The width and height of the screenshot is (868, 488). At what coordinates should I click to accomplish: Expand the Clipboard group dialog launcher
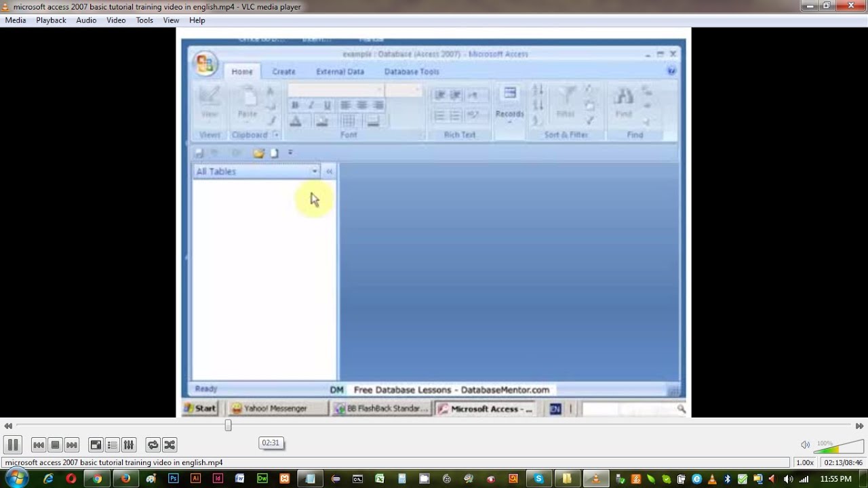[x=276, y=135]
